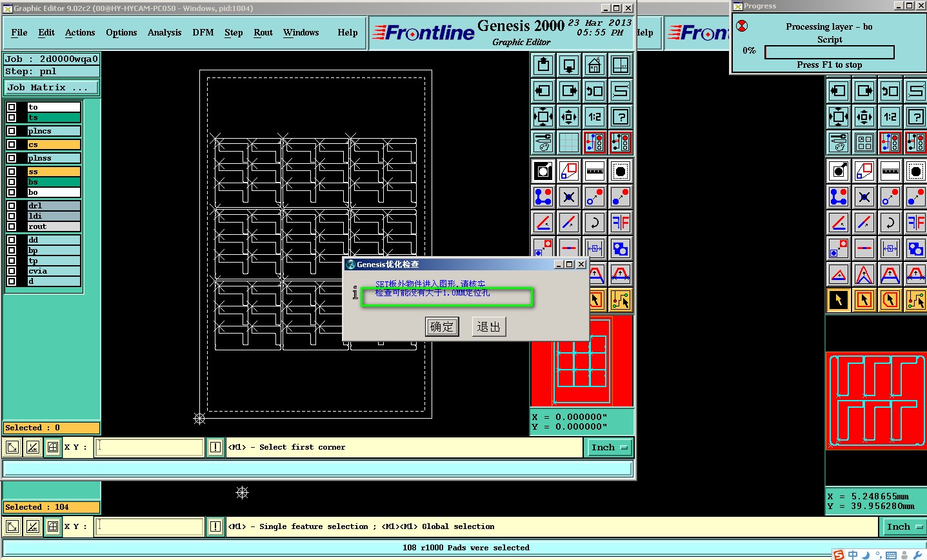Click the black X delete point icon in front editor
Image resolution: width=927 pixels, height=560 pixels.
(x=569, y=197)
